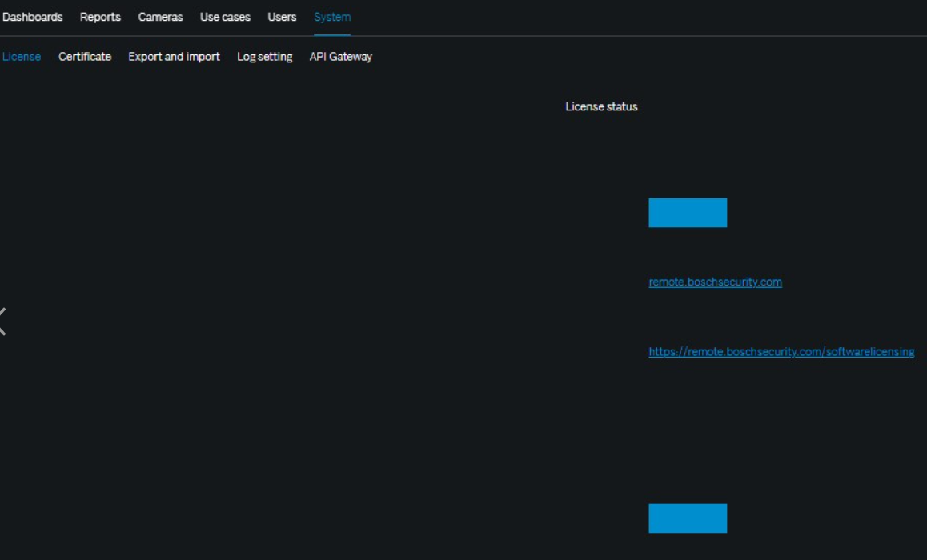Viewport: 927px width, 560px height.
Task: Open the softwarelicensing URL link
Action: (x=781, y=352)
